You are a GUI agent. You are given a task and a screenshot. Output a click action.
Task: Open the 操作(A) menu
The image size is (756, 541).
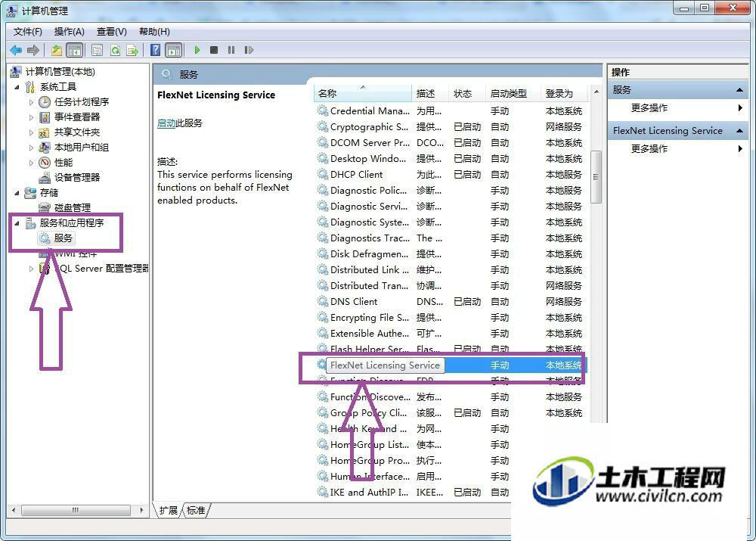coord(69,32)
